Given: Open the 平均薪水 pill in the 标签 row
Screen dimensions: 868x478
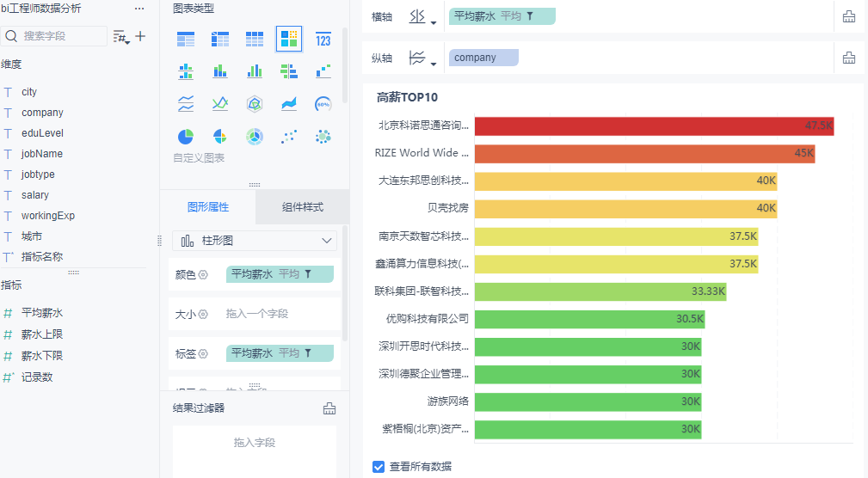Looking at the screenshot, I should pyautogui.click(x=280, y=353).
